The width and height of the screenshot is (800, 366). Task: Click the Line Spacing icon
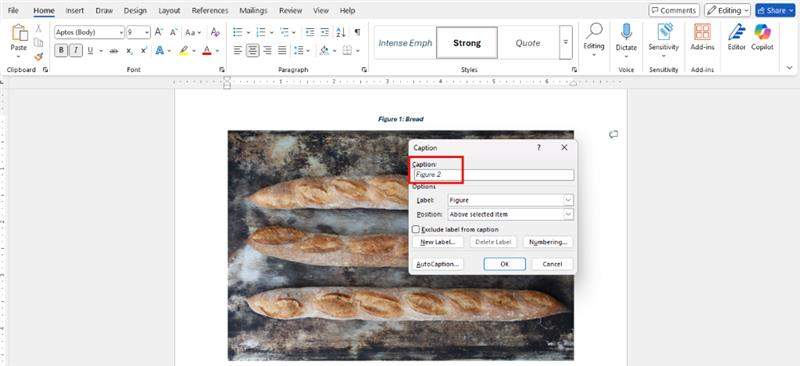[x=298, y=51]
